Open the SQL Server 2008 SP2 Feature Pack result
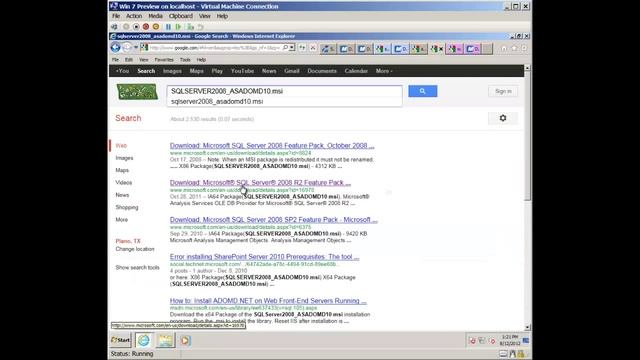This screenshot has height=360, width=640. 273,220
